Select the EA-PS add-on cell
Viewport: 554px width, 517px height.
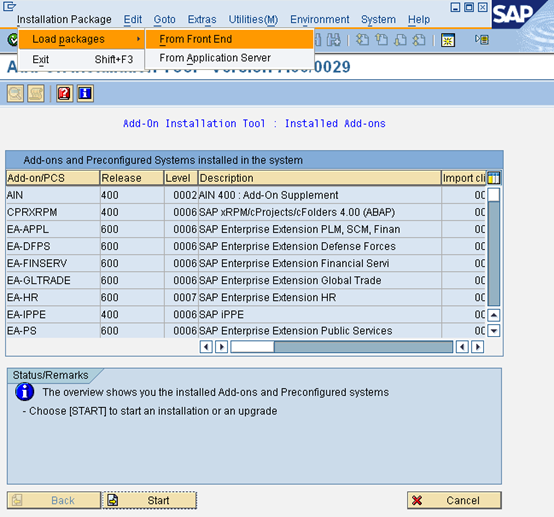[x=53, y=331]
